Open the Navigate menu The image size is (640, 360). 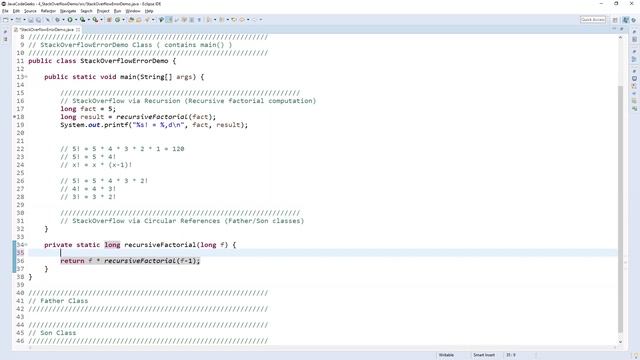68,11
